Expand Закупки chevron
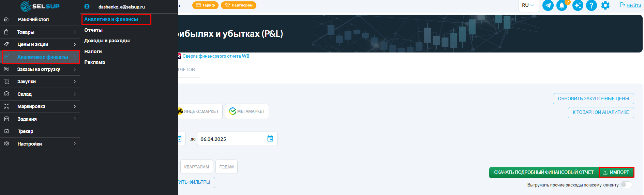The image size is (644, 195). 75,81
